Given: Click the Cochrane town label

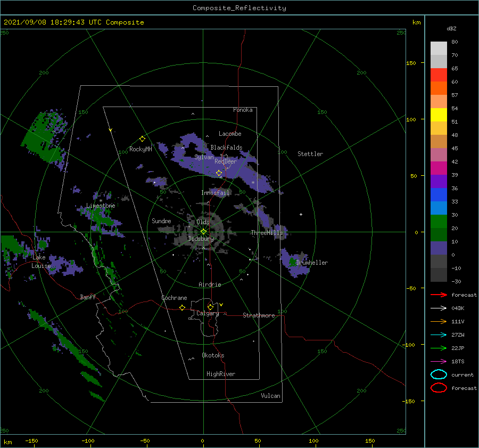Looking at the screenshot, I should 174,298.
